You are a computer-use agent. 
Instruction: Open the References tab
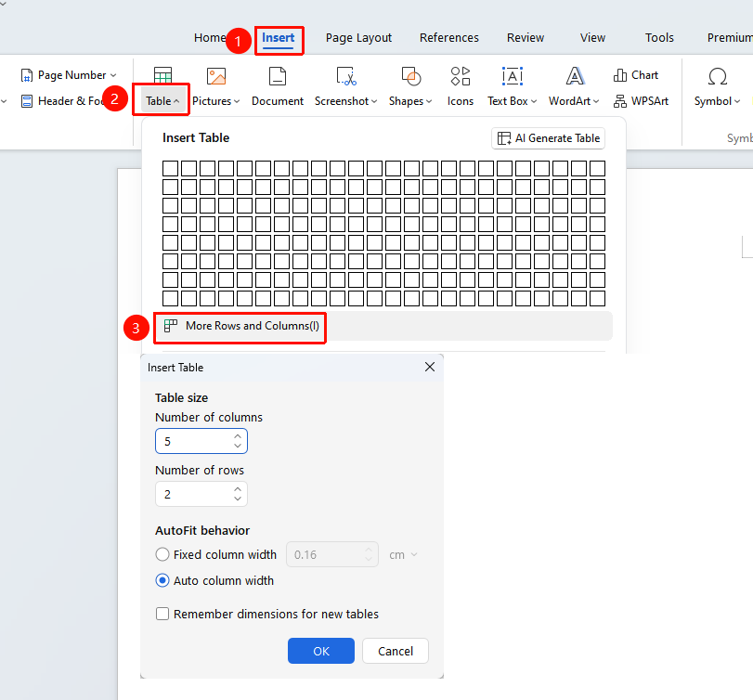449,38
